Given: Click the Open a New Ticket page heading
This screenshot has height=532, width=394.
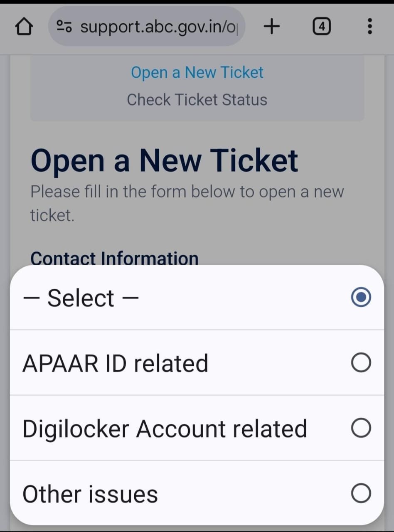Looking at the screenshot, I should (x=164, y=160).
